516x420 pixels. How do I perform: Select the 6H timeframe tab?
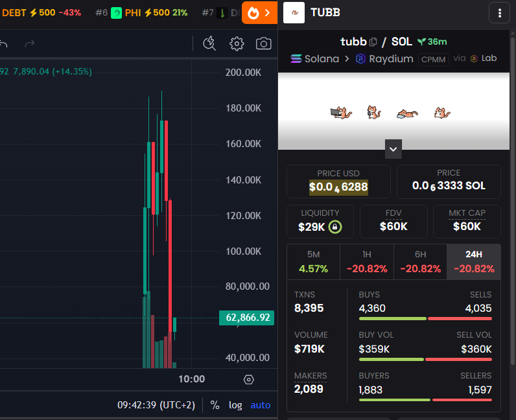pos(420,262)
